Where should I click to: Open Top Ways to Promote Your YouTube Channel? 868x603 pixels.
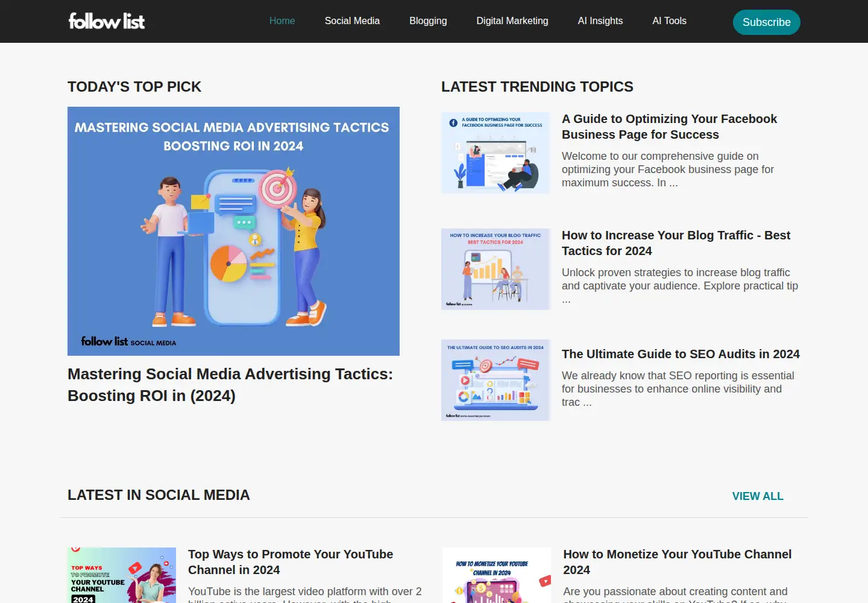(x=291, y=562)
